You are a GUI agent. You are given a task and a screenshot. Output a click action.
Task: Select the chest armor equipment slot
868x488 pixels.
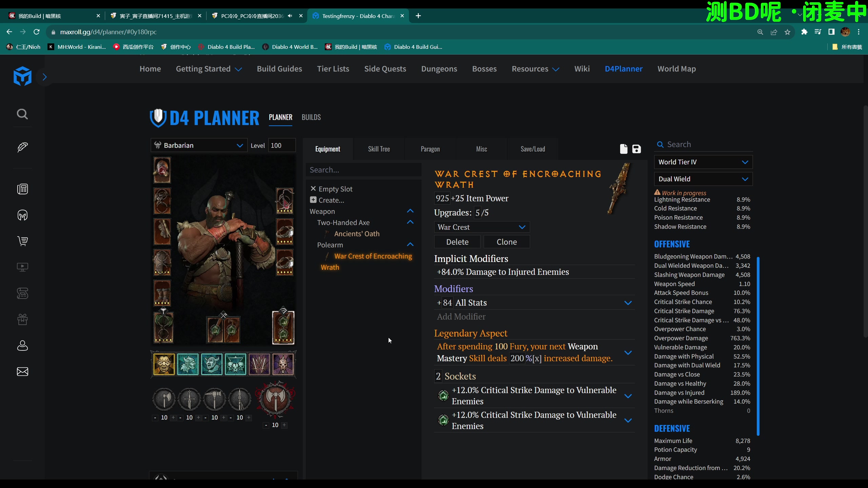(x=162, y=201)
